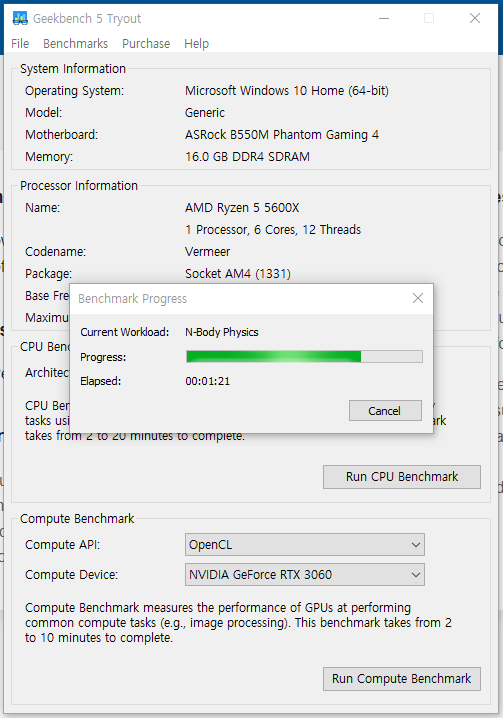The height and width of the screenshot is (718, 503).
Task: Click the Run CPU Benchmark button
Action: (x=402, y=477)
